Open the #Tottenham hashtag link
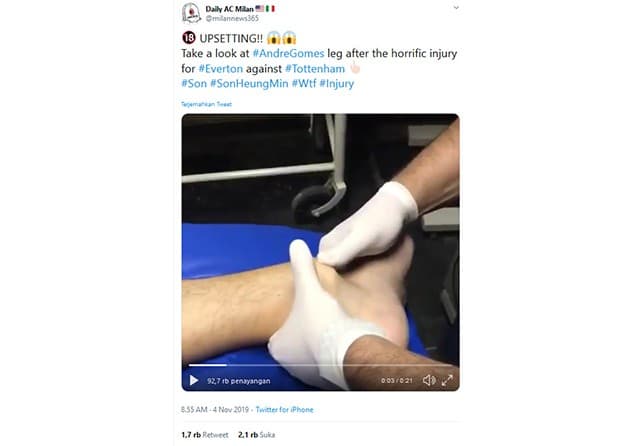The height and width of the screenshot is (446, 640). click(x=315, y=69)
